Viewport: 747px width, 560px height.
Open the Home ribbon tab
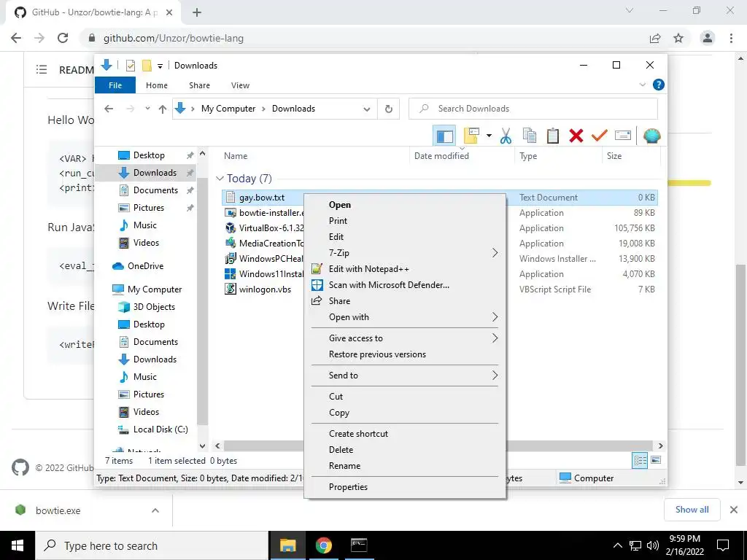[x=157, y=85]
